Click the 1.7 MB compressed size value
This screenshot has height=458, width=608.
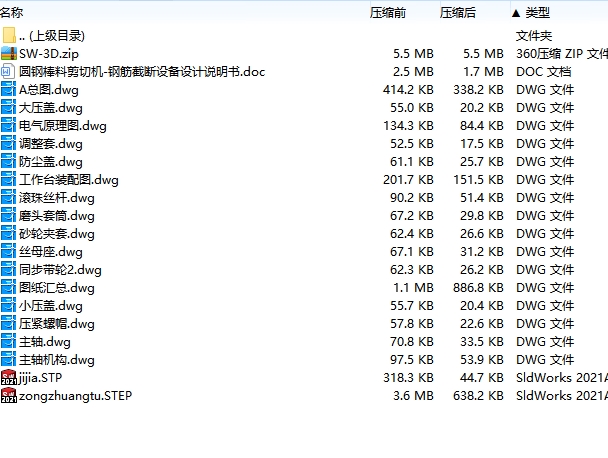(x=484, y=72)
